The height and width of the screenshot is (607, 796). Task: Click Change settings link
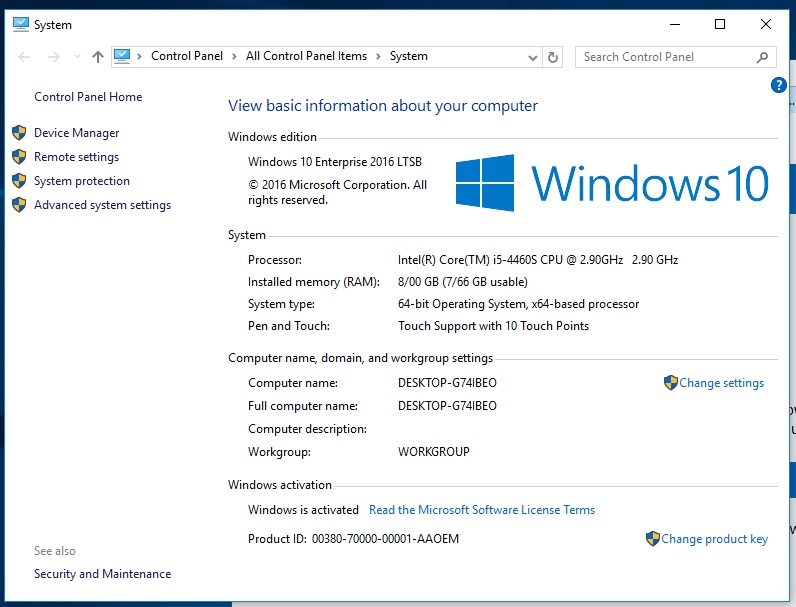721,383
